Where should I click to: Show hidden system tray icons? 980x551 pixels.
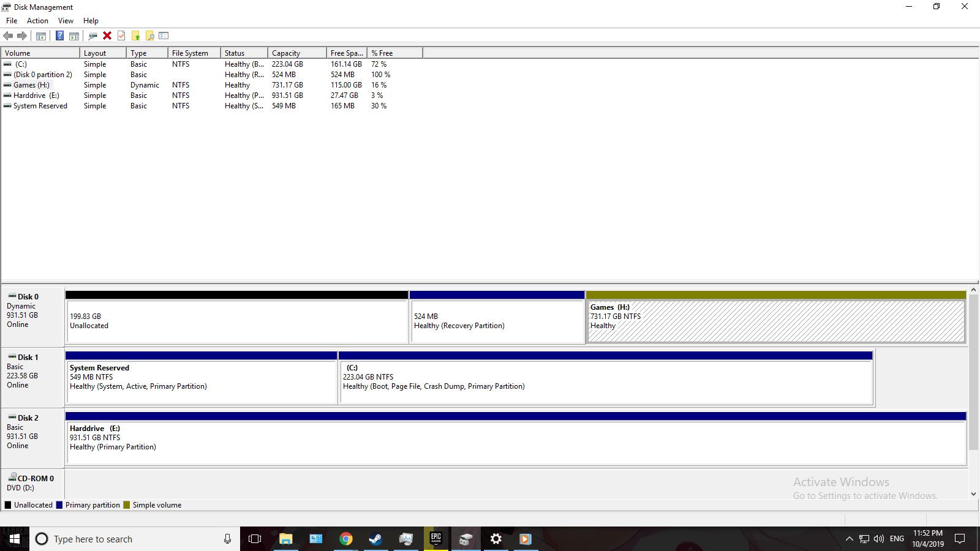tap(849, 539)
